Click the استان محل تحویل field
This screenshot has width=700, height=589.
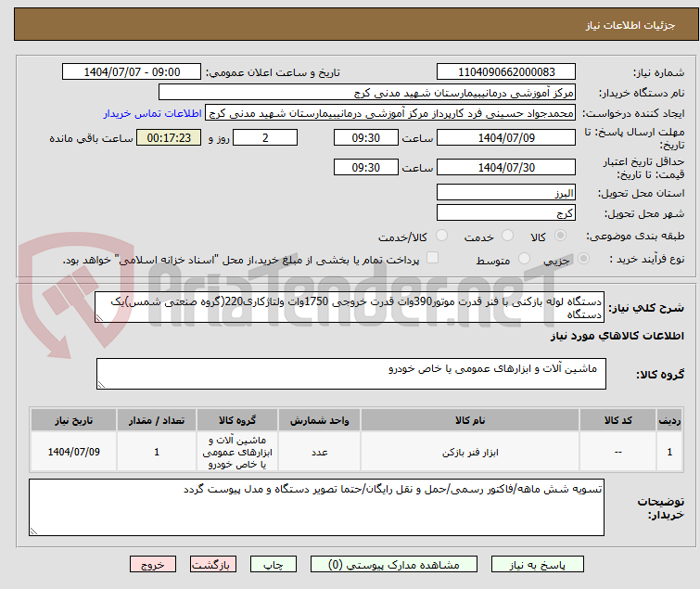pyautogui.click(x=506, y=193)
